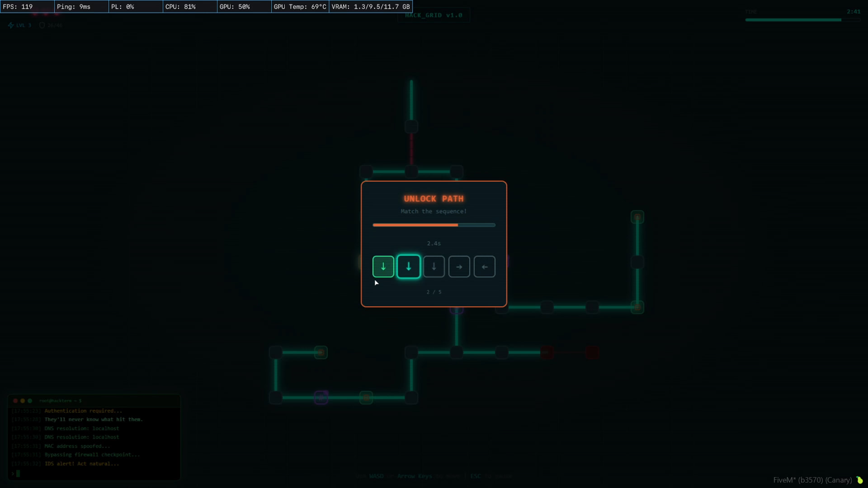Click the root@hackterm terminal title

point(60,401)
